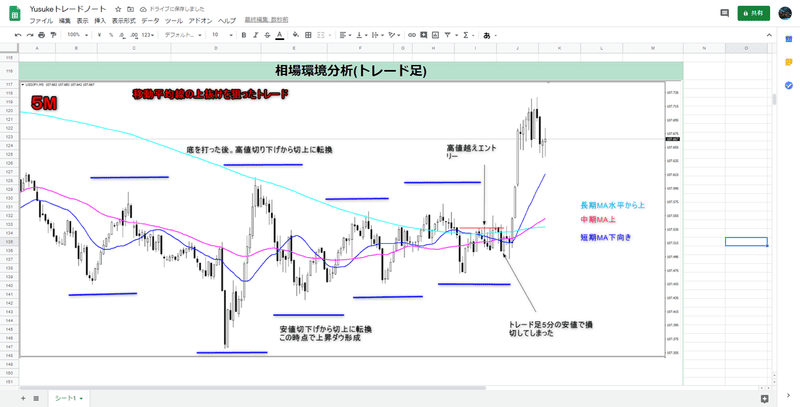Insert a chart
800x407 pixels.
(x=435, y=35)
